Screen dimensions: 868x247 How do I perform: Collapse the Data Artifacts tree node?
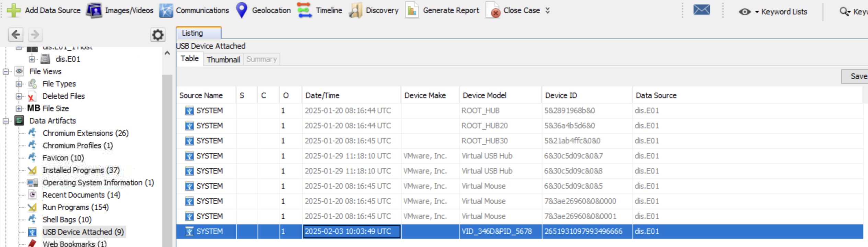(6, 121)
